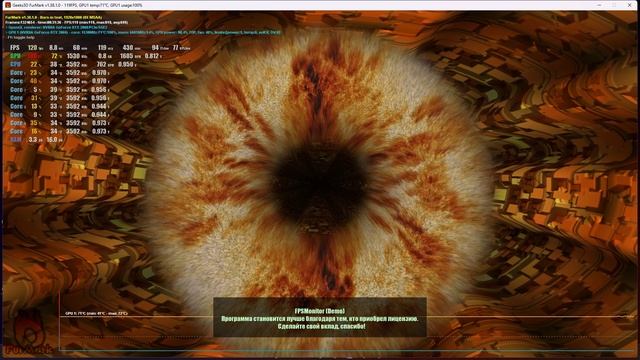Minimize the FurMark window
640x360 pixels.
pyautogui.click(x=600, y=5)
